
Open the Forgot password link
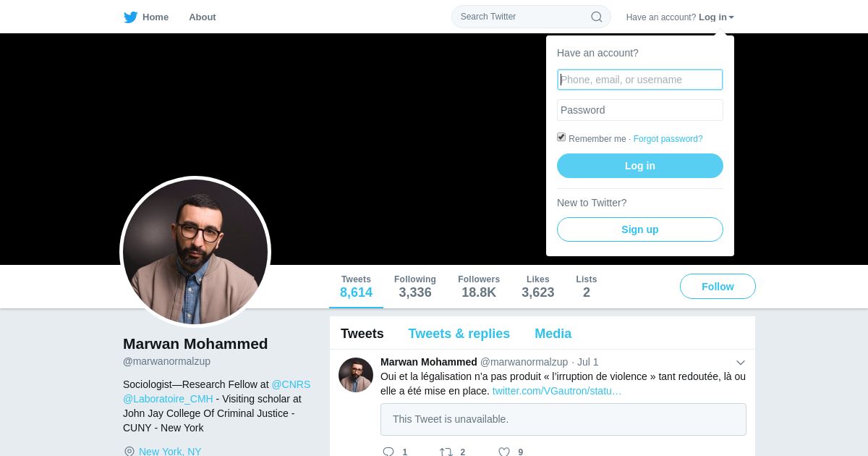tap(668, 139)
